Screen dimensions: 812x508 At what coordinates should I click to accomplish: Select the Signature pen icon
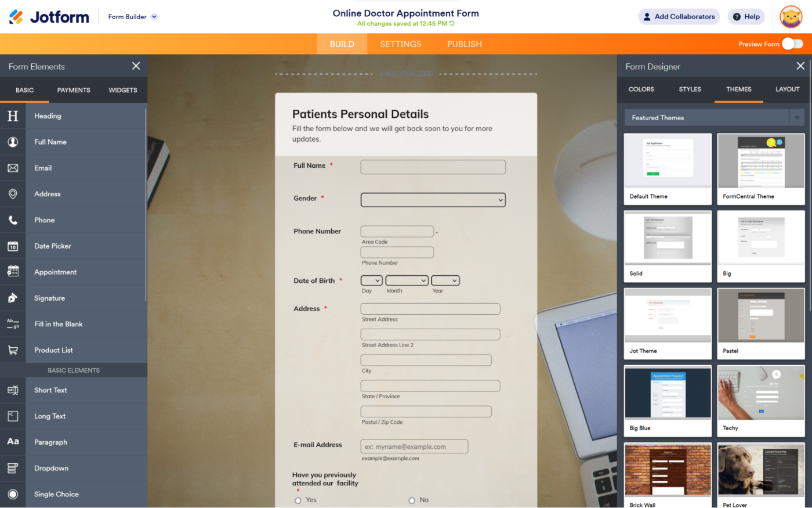click(13, 298)
